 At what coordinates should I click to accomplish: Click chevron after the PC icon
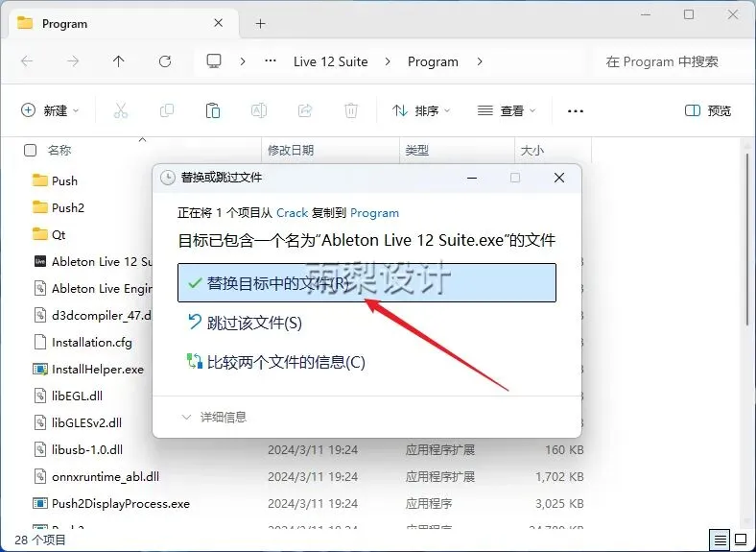(x=243, y=61)
